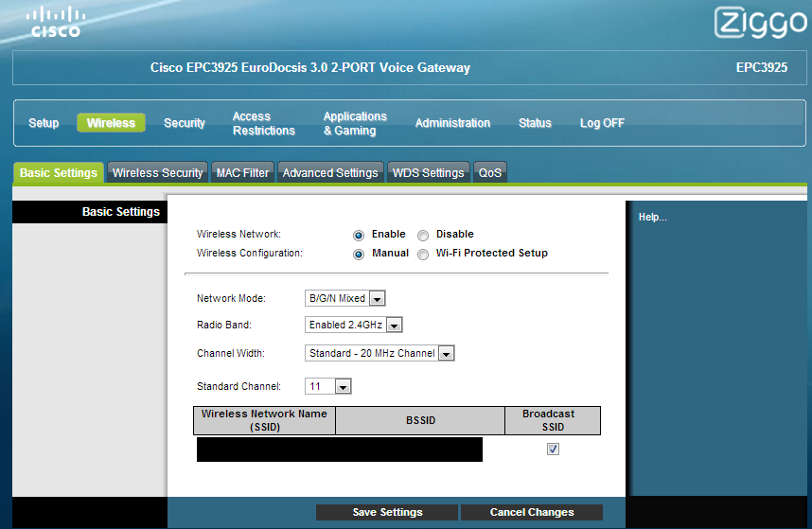Click the Network Mode label
Image resolution: width=812 pixels, height=529 pixels.
(231, 298)
